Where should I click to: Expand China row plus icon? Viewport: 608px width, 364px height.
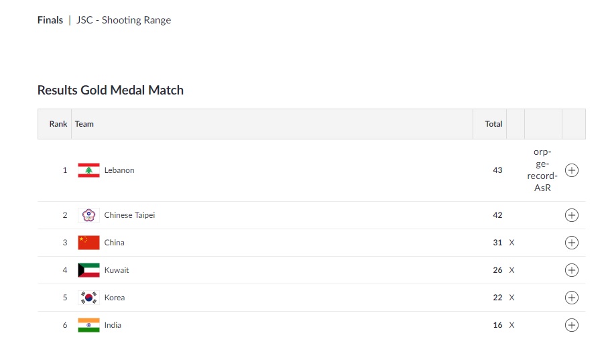(572, 243)
